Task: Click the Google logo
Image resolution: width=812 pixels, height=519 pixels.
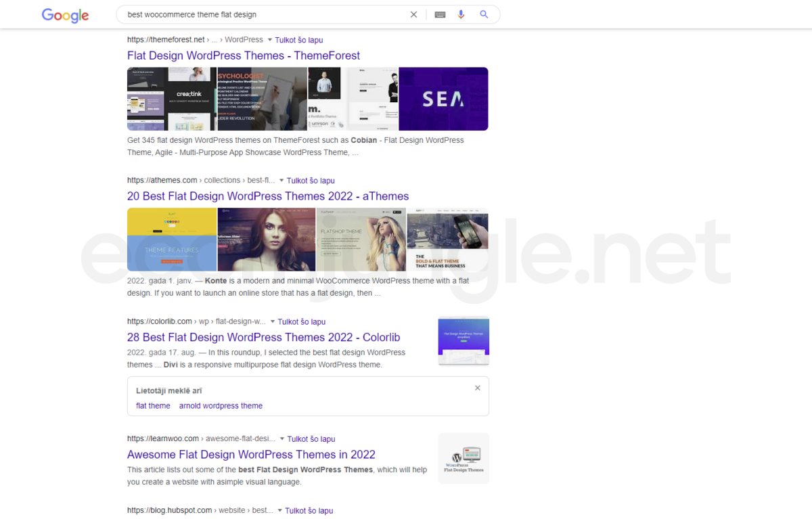Action: [x=65, y=15]
